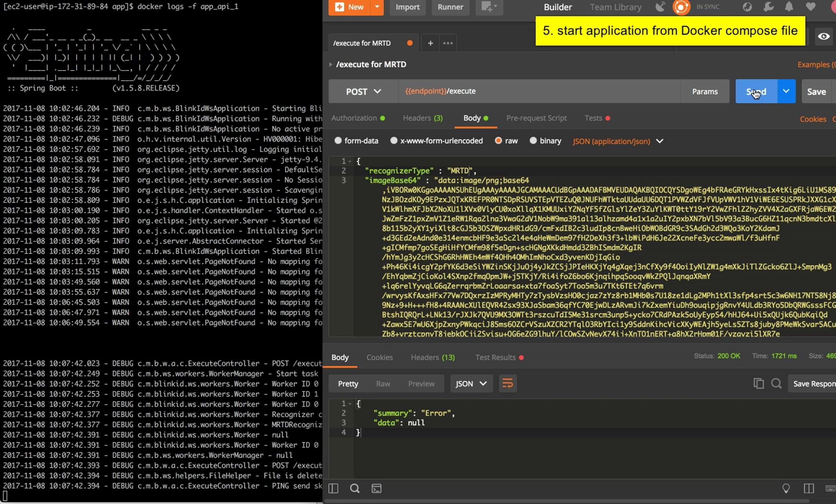Click environment quick look eye icon
The width and height of the screenshot is (836, 504).
[823, 36]
